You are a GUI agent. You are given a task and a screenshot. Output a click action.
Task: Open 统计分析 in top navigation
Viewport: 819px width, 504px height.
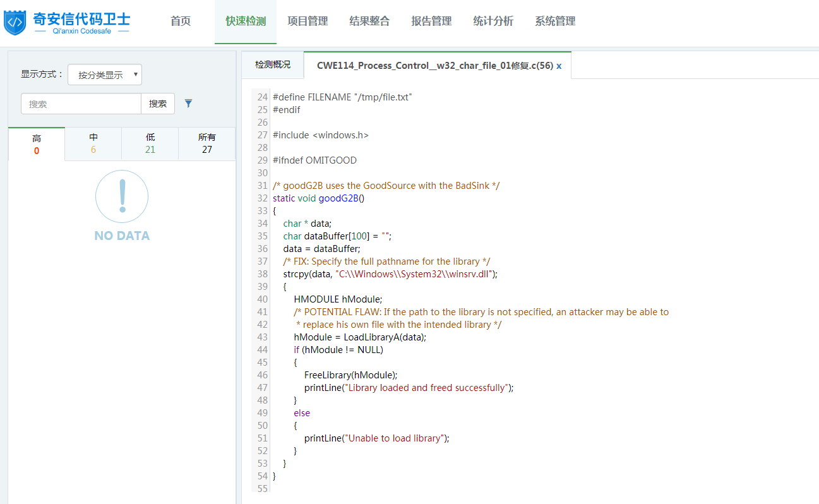[x=493, y=21]
